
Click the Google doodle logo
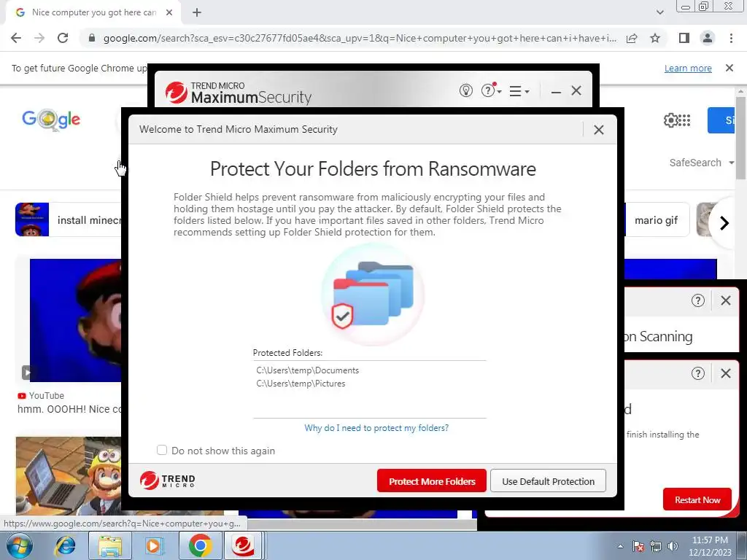point(52,120)
